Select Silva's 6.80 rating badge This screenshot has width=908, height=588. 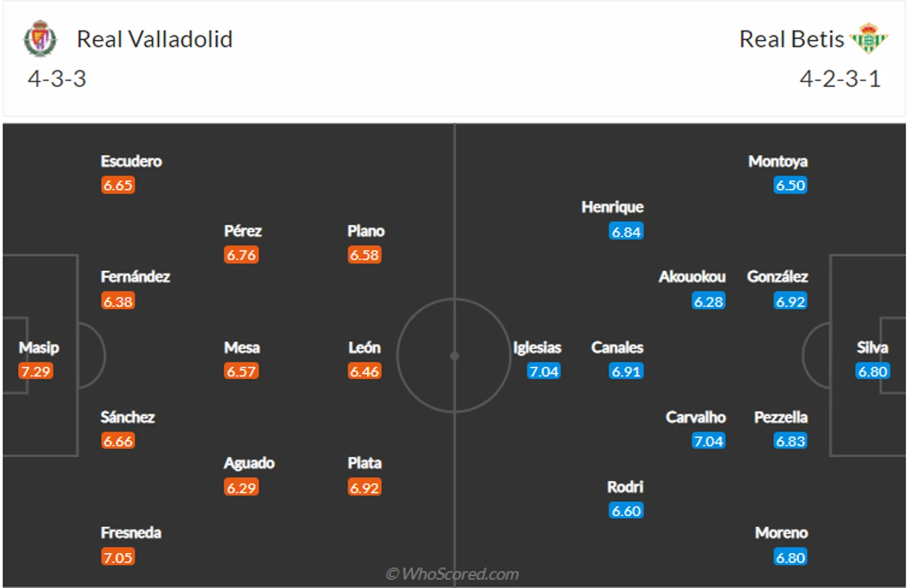[x=873, y=372]
